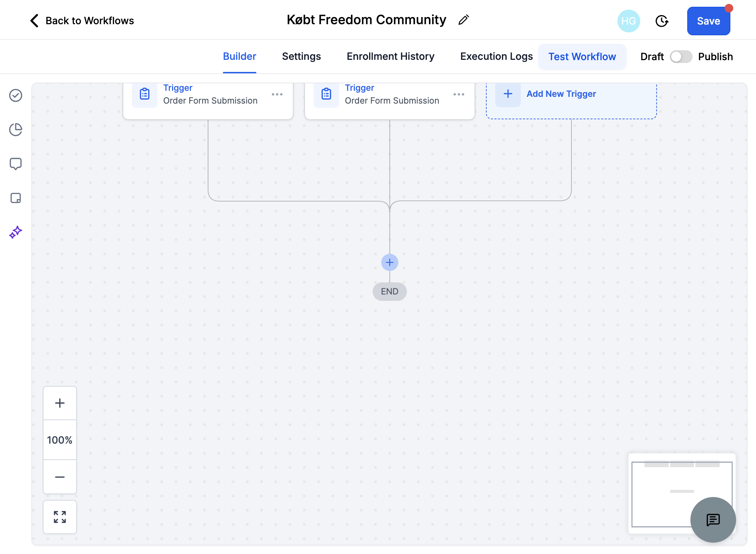Screen dimensions: 756x554
Task: Zoom in on the canvas
Action: coord(60,403)
